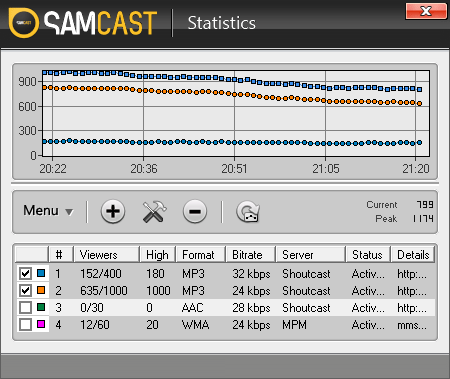Enable the encoder 4 WMA checkbox
Image resolution: width=450 pixels, height=379 pixels.
(x=25, y=324)
